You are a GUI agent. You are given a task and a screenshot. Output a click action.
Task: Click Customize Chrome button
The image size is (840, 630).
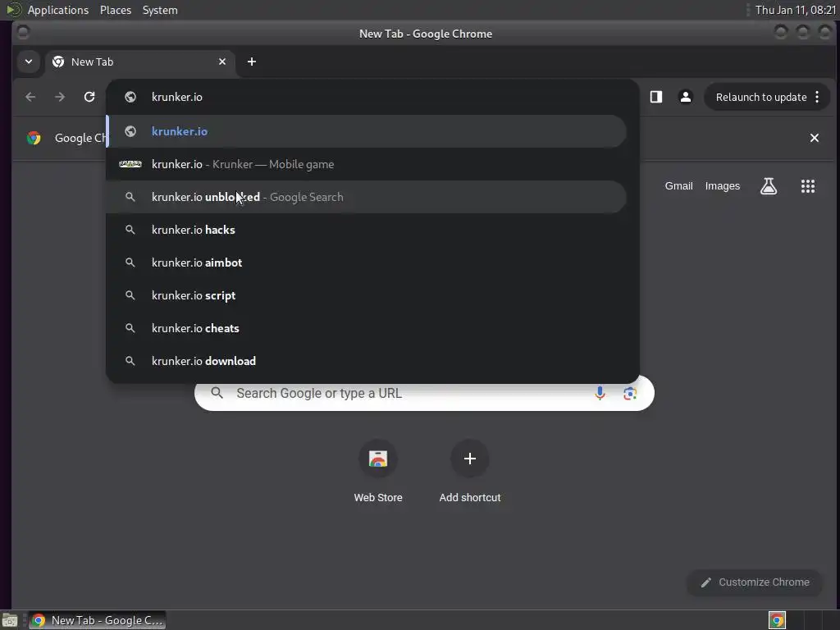(755, 582)
